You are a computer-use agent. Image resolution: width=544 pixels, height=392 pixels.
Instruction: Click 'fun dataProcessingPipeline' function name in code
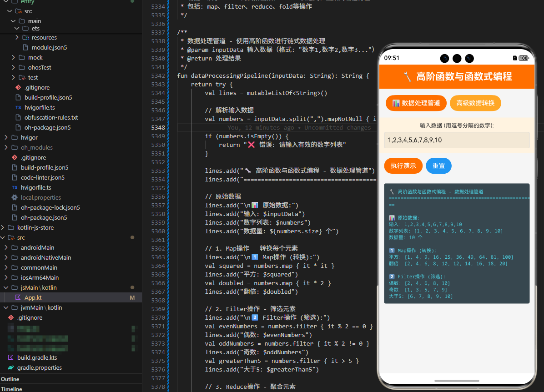click(230, 75)
